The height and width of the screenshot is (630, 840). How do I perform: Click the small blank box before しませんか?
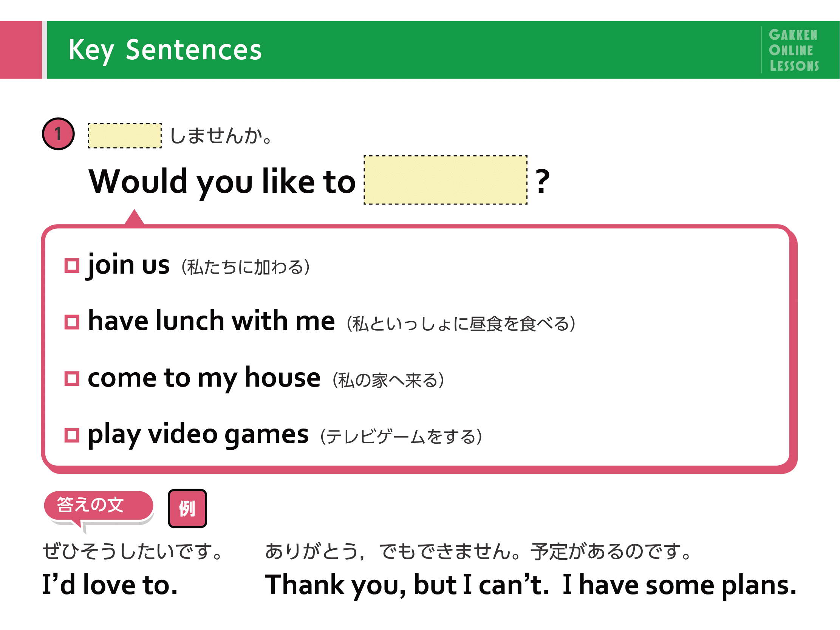click(125, 136)
